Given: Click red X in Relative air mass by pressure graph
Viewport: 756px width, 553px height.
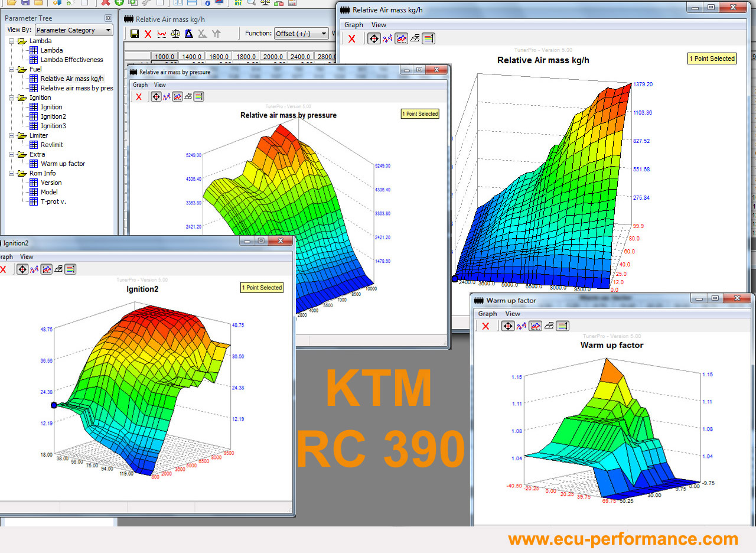Looking at the screenshot, I should 139,97.
